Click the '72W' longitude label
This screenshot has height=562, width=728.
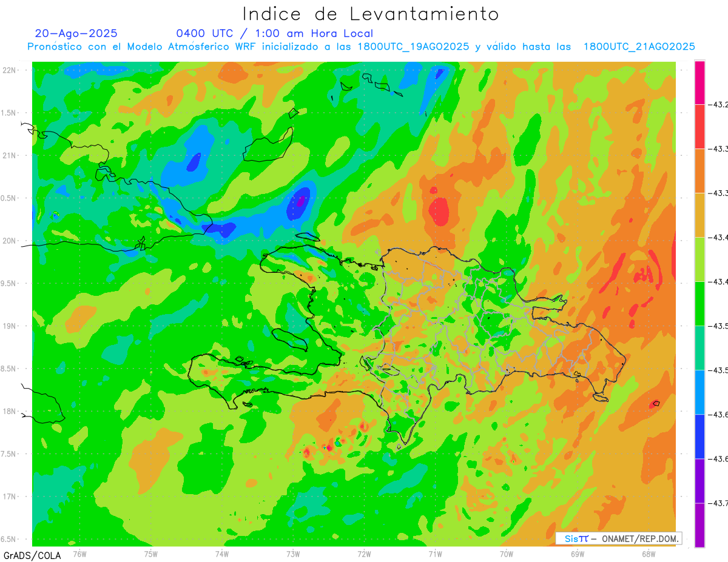[x=364, y=554]
